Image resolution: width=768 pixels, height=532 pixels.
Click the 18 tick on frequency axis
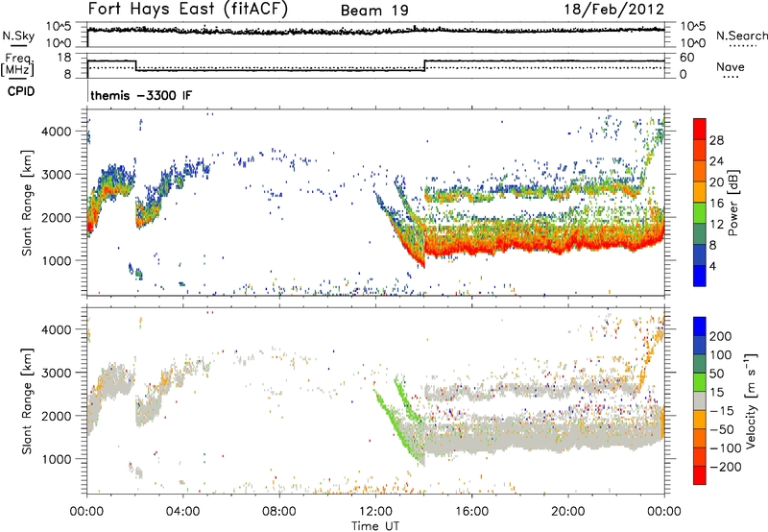coord(64,58)
